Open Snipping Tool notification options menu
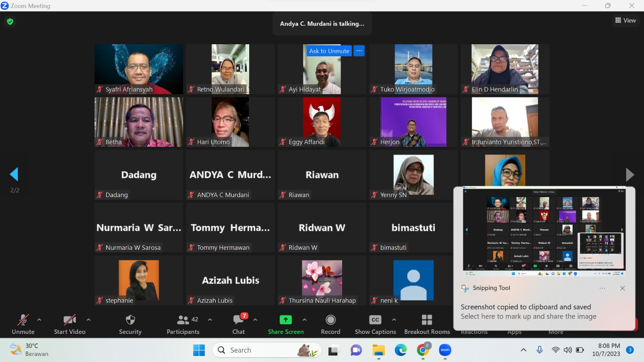Image resolution: width=644 pixels, height=362 pixels. click(602, 288)
